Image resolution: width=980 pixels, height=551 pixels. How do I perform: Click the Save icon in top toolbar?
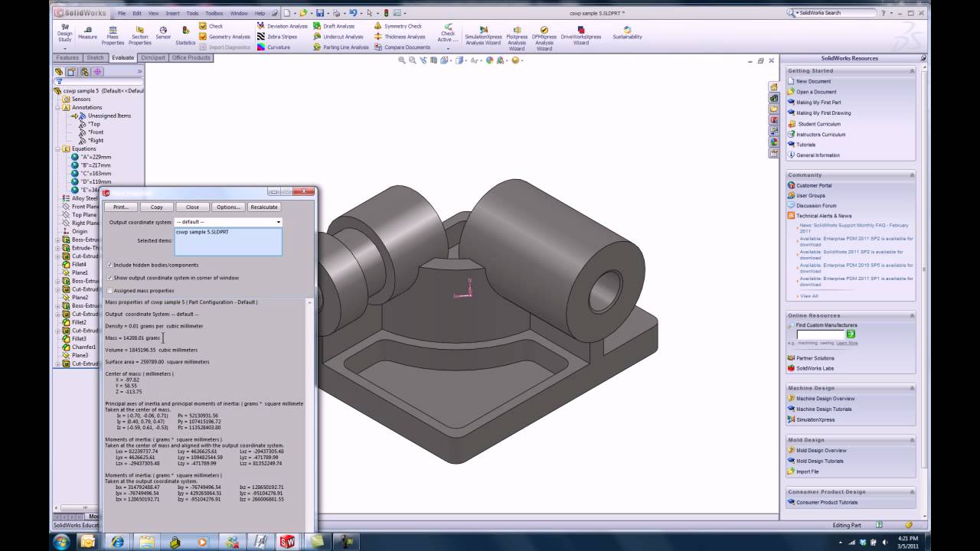pyautogui.click(x=320, y=13)
